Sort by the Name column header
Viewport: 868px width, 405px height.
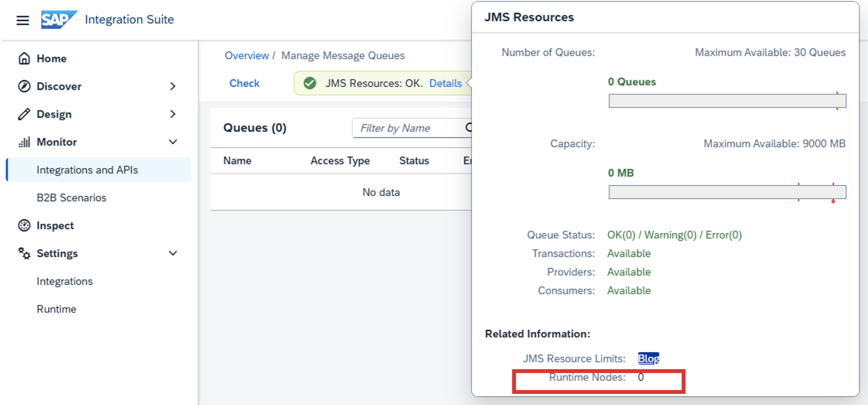pyautogui.click(x=237, y=161)
